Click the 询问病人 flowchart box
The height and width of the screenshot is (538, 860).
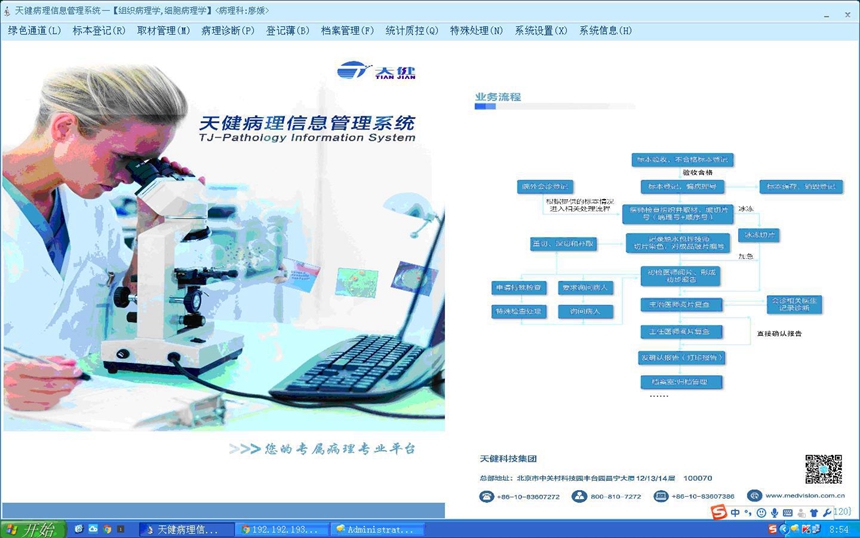[585, 312]
